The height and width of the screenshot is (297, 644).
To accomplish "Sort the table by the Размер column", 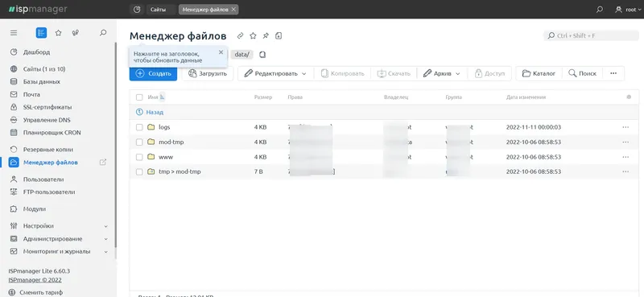I will [x=263, y=97].
